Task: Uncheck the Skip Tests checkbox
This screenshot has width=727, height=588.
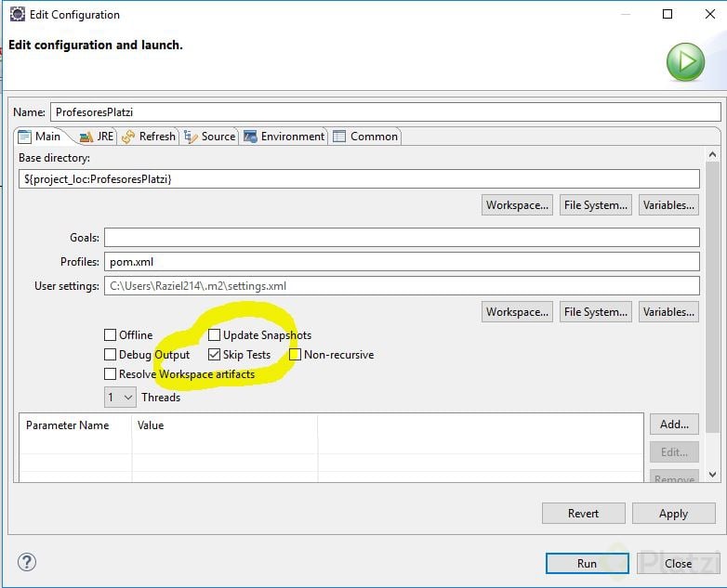Action: (x=214, y=355)
